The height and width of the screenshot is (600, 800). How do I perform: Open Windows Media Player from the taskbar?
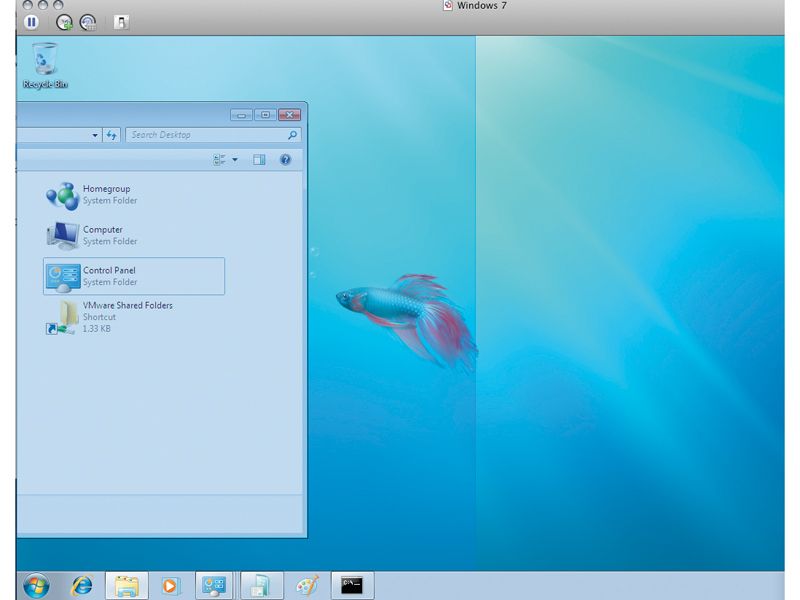[x=170, y=587]
